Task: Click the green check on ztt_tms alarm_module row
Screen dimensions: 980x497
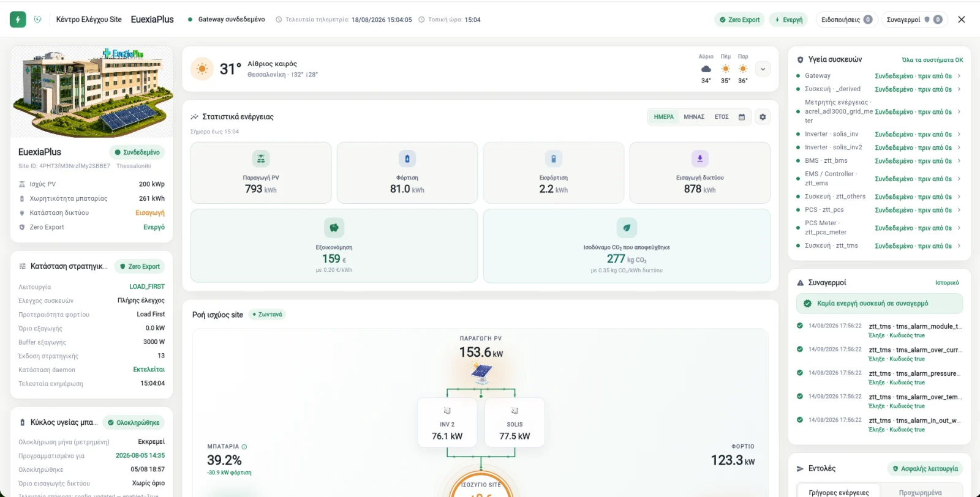Action: [x=799, y=326]
